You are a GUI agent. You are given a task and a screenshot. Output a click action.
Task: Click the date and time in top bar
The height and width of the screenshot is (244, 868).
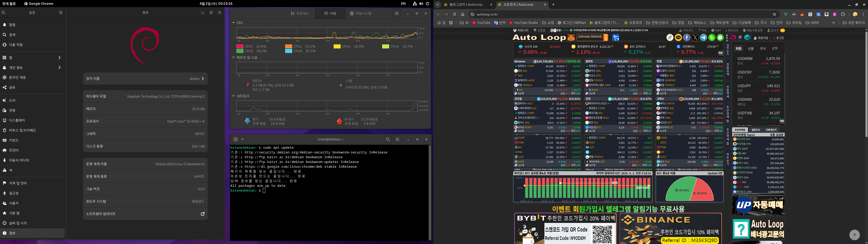pos(216,4)
